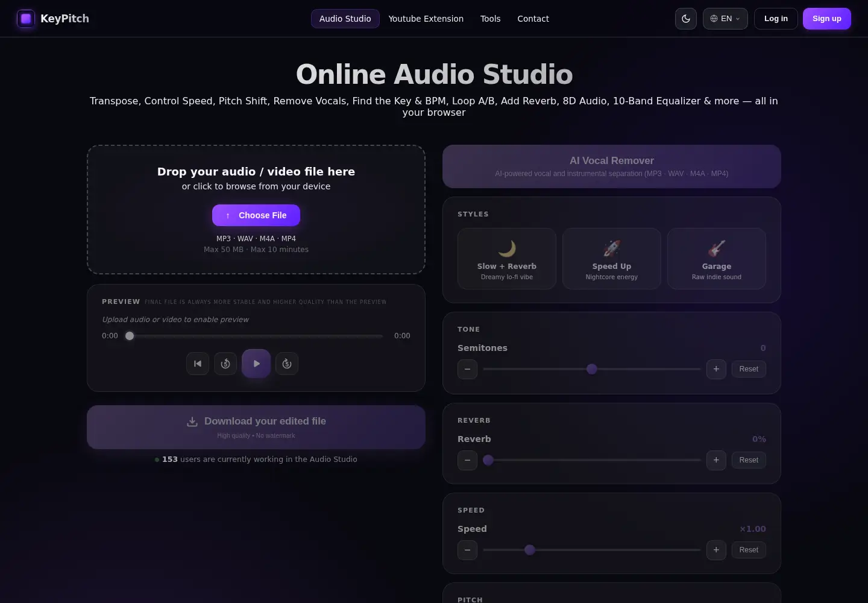Select the Slow + Reverb moon style
The image size is (868, 603).
pyautogui.click(x=507, y=259)
